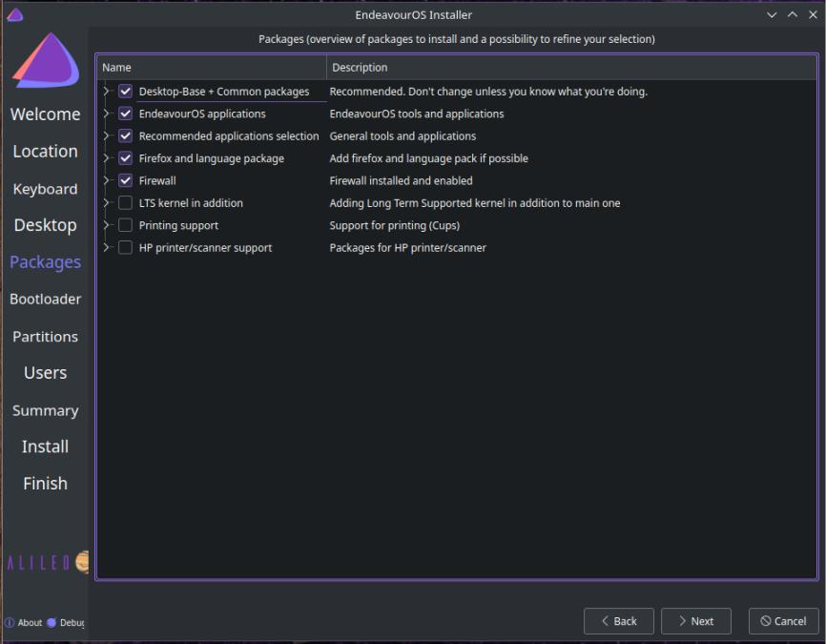Select the 'Firewall' row label
The image size is (826, 644).
click(x=157, y=180)
